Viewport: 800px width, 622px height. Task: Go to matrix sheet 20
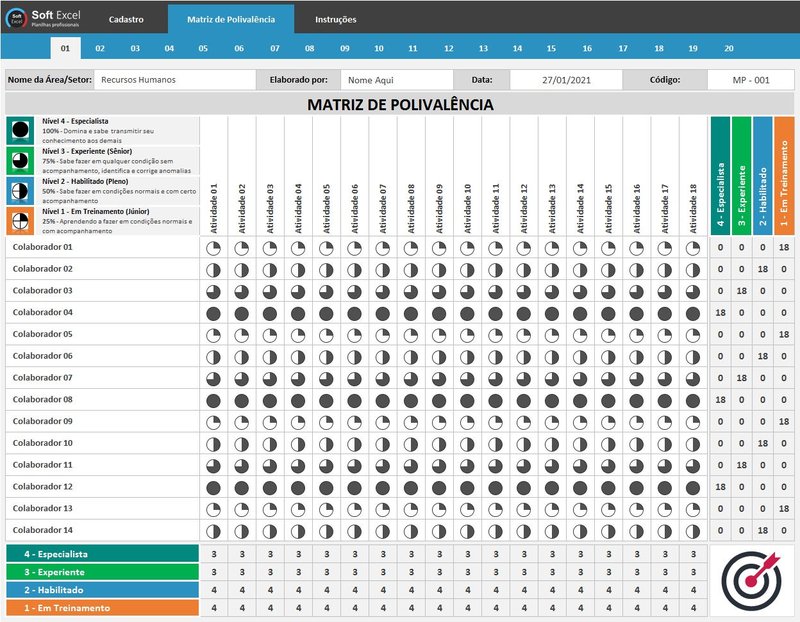point(729,48)
